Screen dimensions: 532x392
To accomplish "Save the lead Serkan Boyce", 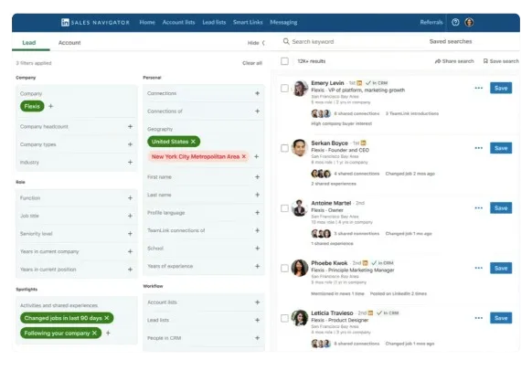I will point(501,148).
